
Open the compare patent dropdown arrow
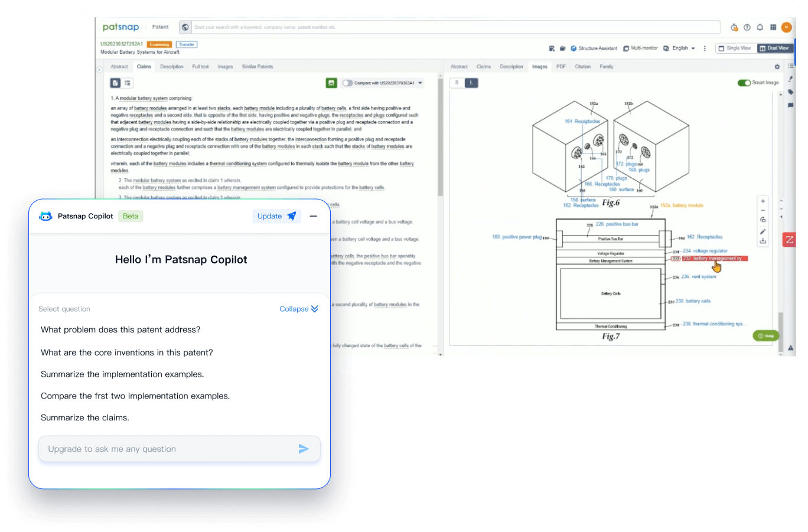pyautogui.click(x=421, y=83)
